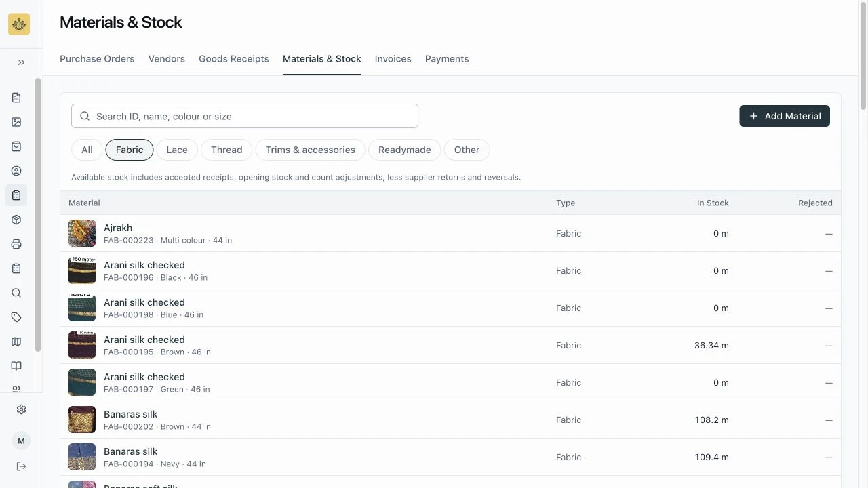Select the All filter chip
Image resolution: width=868 pixels, height=488 pixels.
click(87, 150)
